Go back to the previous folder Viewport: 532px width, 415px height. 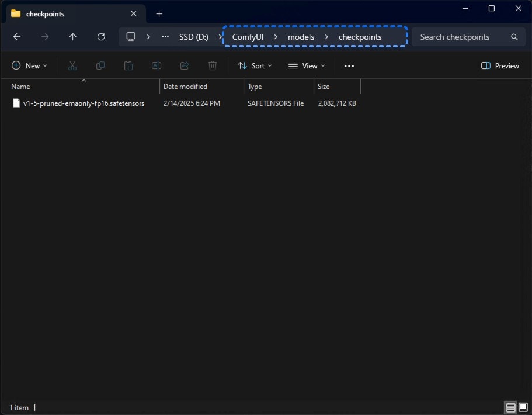click(x=16, y=36)
